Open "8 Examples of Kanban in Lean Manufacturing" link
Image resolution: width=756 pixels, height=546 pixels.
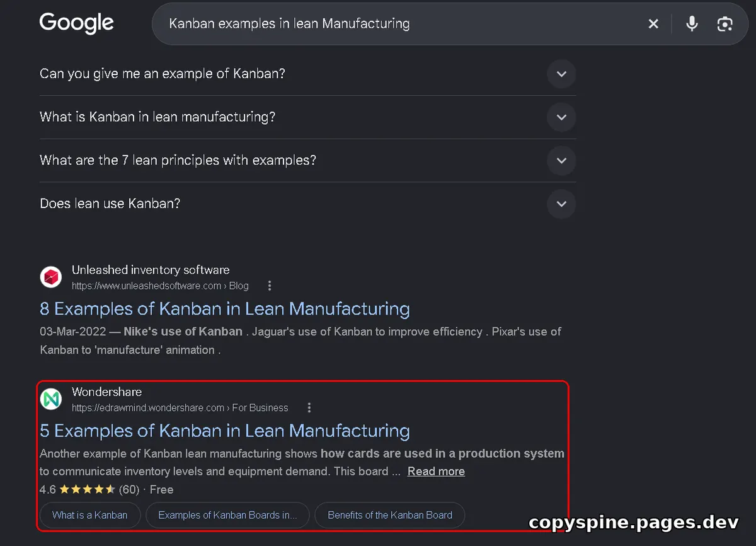225,309
